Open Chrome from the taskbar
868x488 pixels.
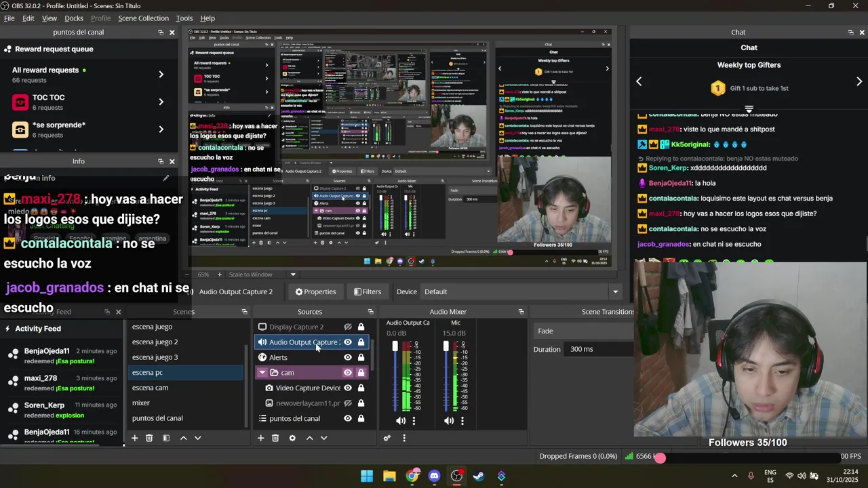(412, 476)
